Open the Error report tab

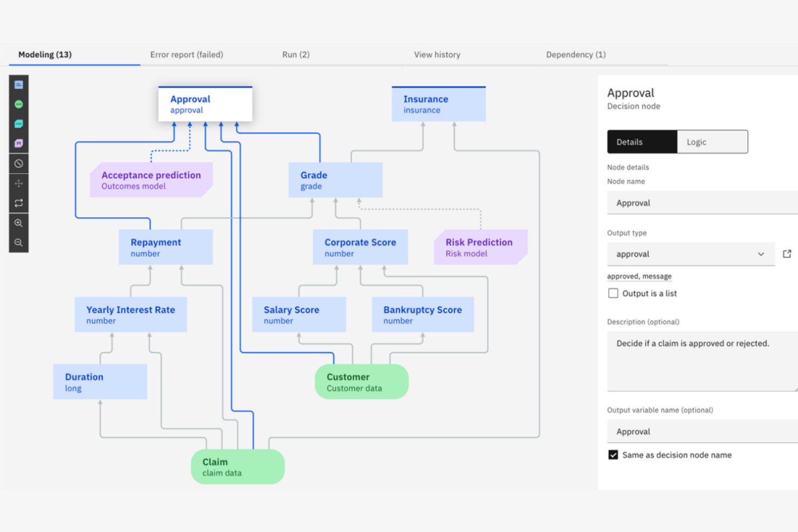(187, 54)
